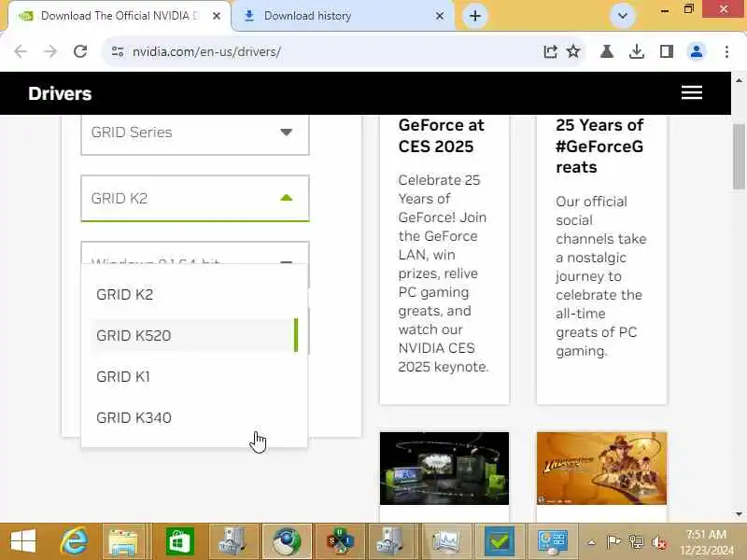Viewport: 747px width, 560px height.
Task: Open the taskbar clock and date
Action: (x=707, y=542)
